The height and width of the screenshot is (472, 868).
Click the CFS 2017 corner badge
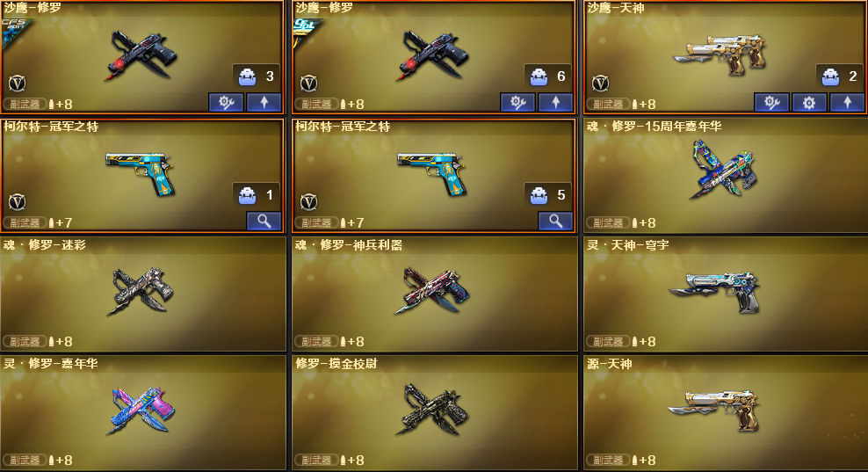(16, 32)
